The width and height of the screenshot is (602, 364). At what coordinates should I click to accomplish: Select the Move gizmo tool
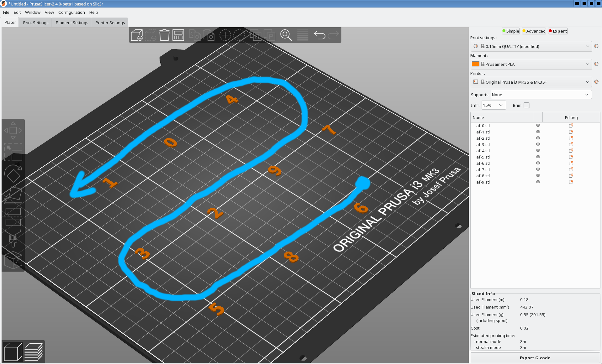coord(13,130)
